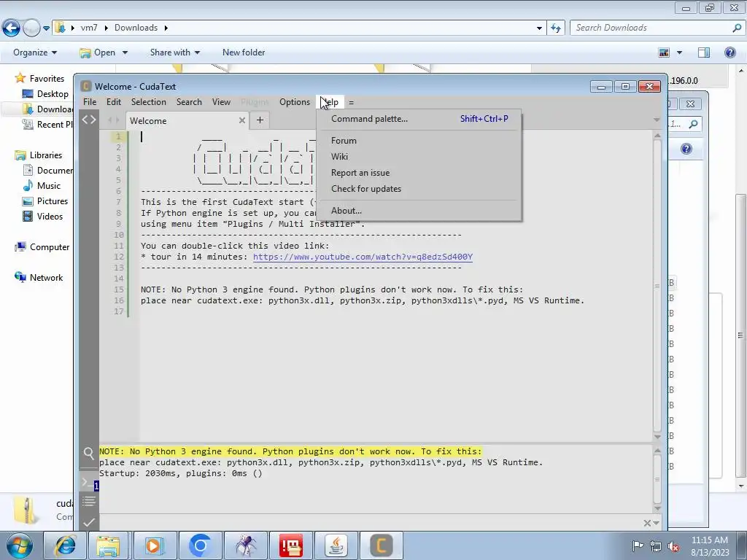Open the find panel magnifier icon in sidebar
Viewport: 747px width, 560px height.
[88, 454]
